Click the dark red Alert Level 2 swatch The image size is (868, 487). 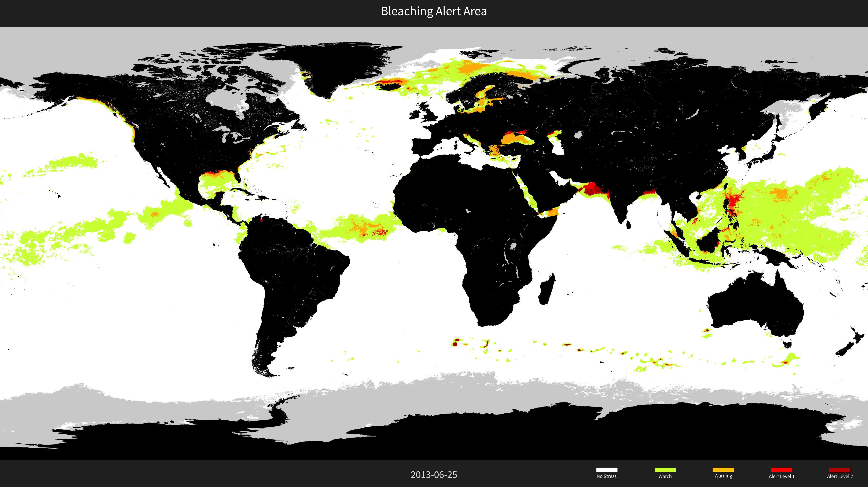click(840, 470)
